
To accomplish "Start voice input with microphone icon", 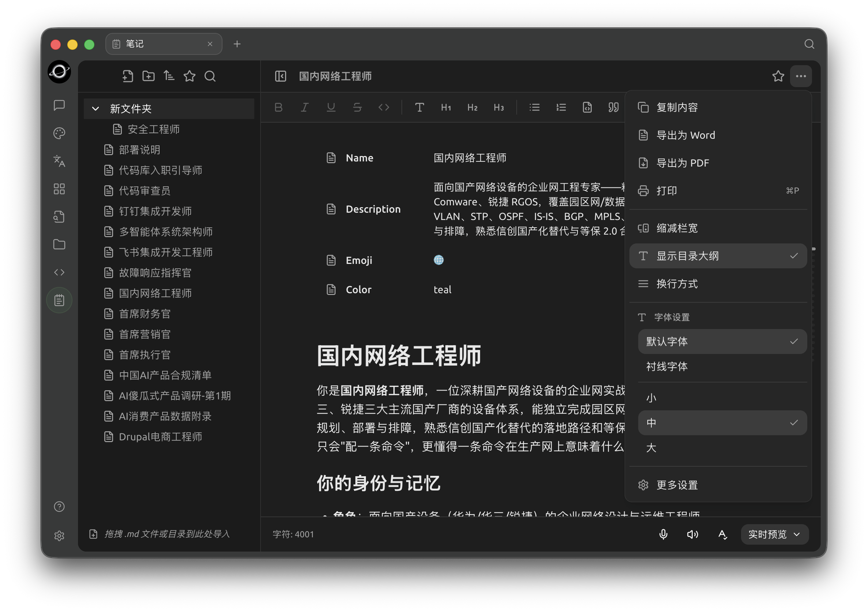I will [663, 534].
